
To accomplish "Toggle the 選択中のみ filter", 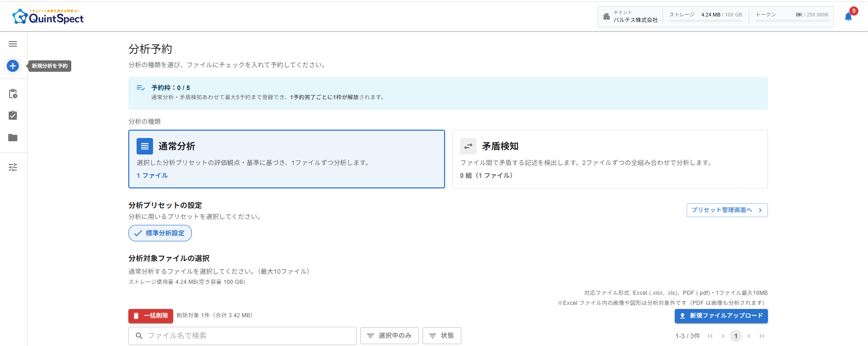I will (390, 335).
